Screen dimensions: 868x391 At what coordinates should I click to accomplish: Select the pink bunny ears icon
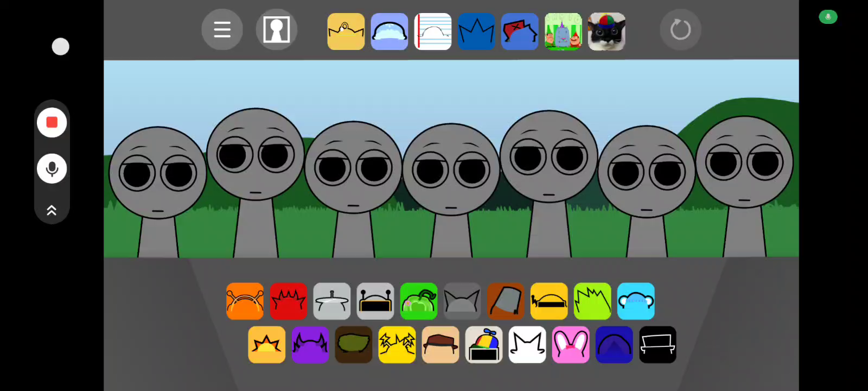(x=570, y=344)
